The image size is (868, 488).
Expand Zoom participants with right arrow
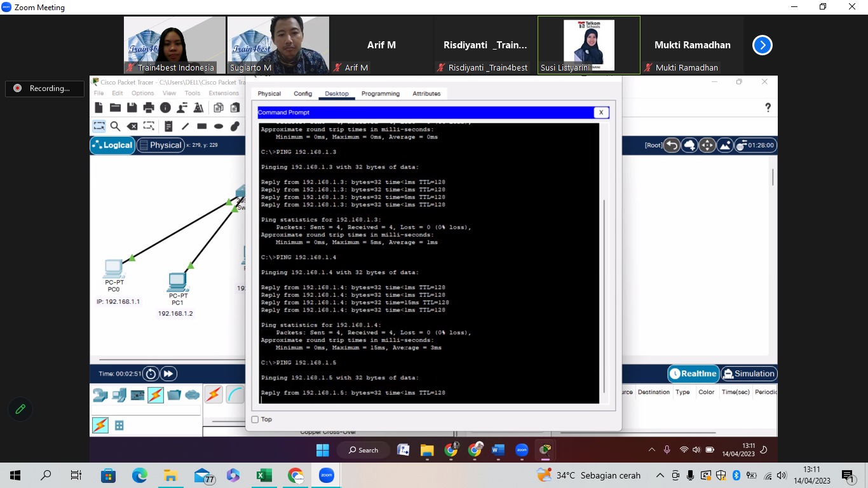pyautogui.click(x=762, y=45)
